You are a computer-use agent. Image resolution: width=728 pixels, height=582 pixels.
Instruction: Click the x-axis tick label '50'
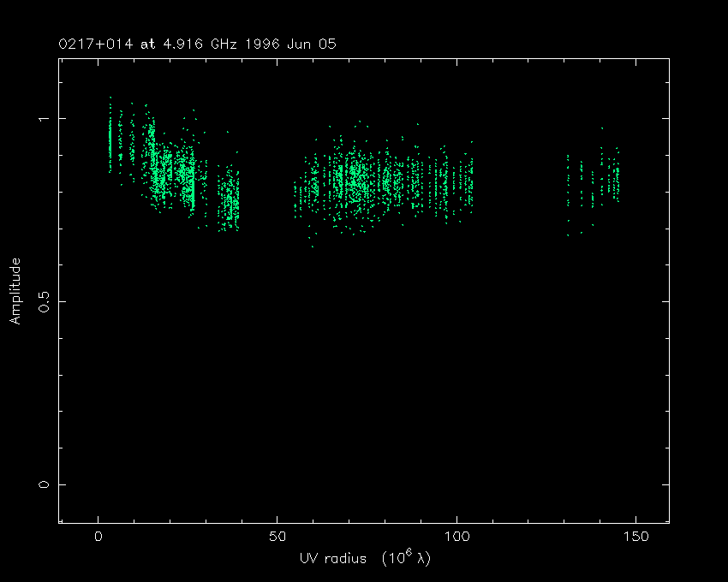277,537
